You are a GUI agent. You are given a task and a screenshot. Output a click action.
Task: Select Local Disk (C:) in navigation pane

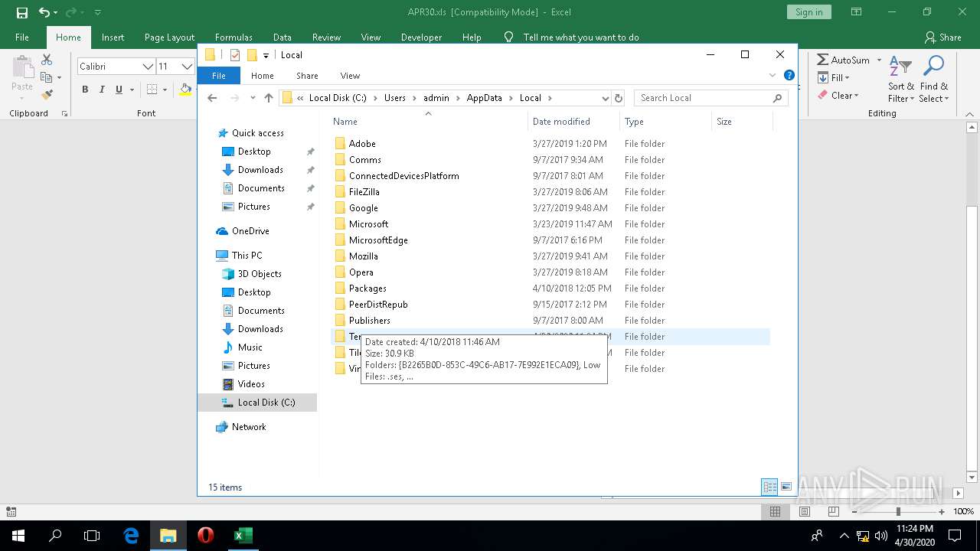pyautogui.click(x=257, y=403)
